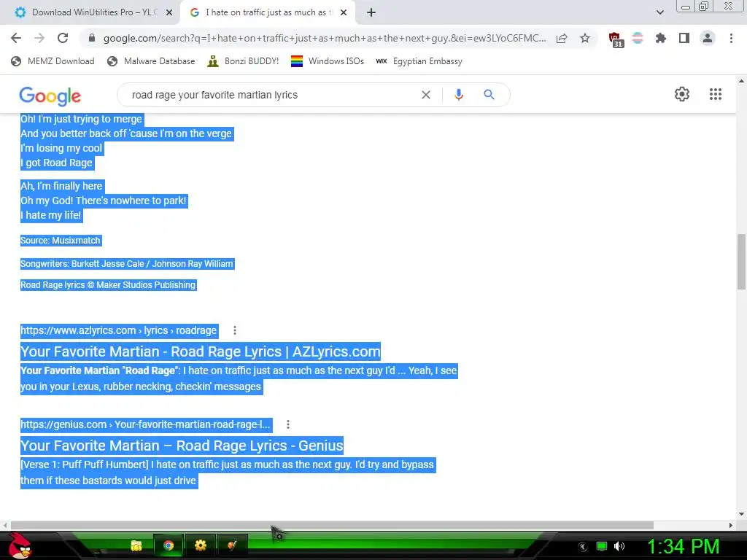Click the 'Songwriters: Burkett Jesse Cale' line

(x=127, y=264)
